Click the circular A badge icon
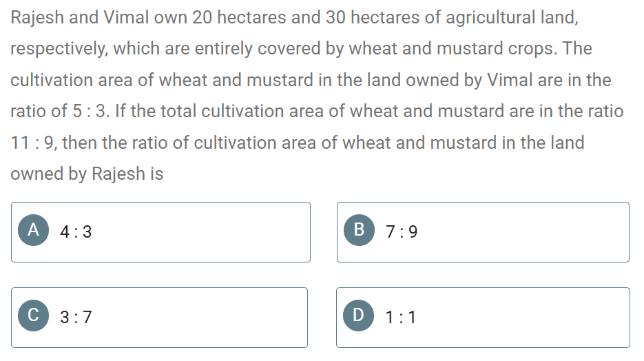Image resolution: width=644 pixels, height=361 pixels. click(x=33, y=230)
